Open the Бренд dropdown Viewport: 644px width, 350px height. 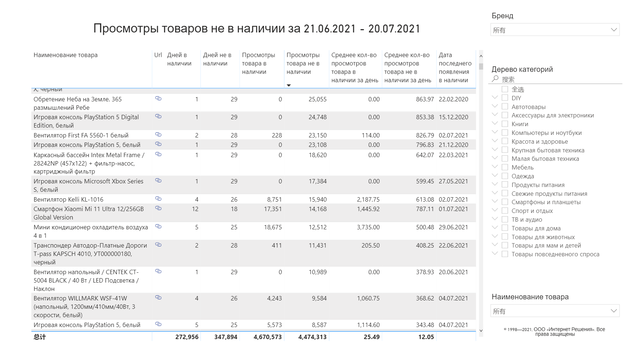pos(555,30)
